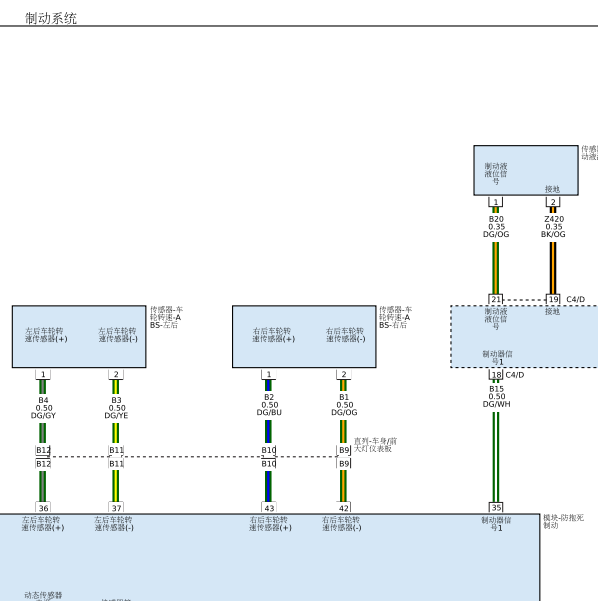Click connector pin 21 above dashed module
This screenshot has width=598, height=601.
coord(496,299)
